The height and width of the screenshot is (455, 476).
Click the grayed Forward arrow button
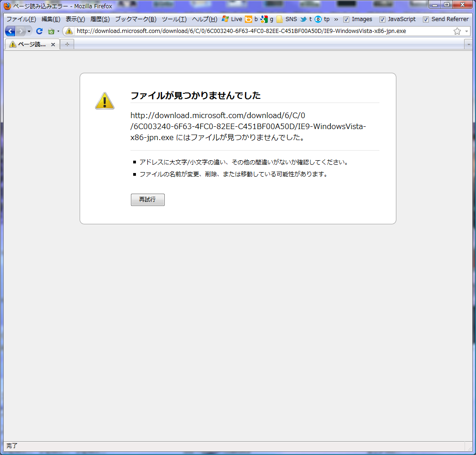(x=21, y=31)
